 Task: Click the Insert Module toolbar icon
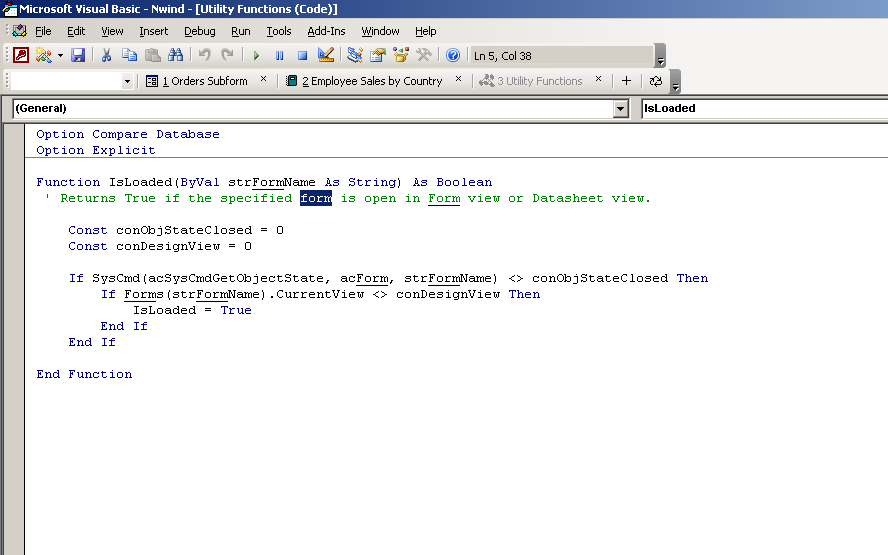tap(43, 55)
